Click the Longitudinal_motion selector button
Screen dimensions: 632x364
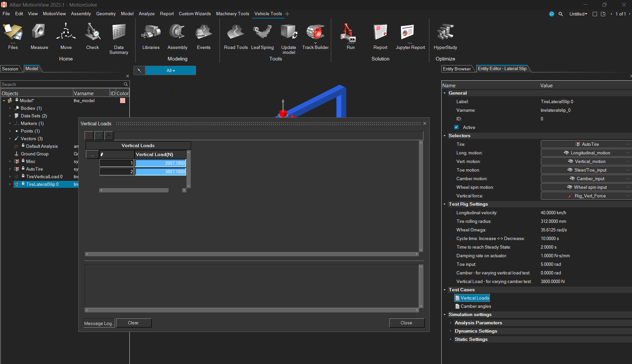click(586, 153)
